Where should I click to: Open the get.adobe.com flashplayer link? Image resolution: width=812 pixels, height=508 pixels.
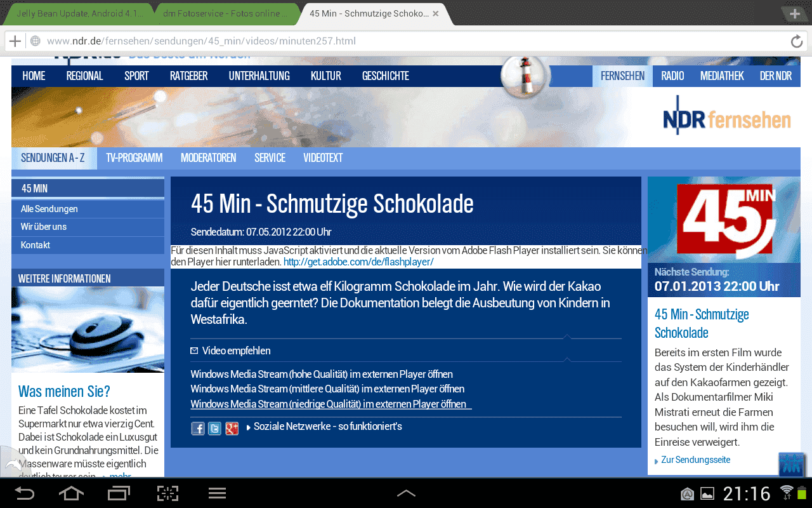tap(358, 262)
